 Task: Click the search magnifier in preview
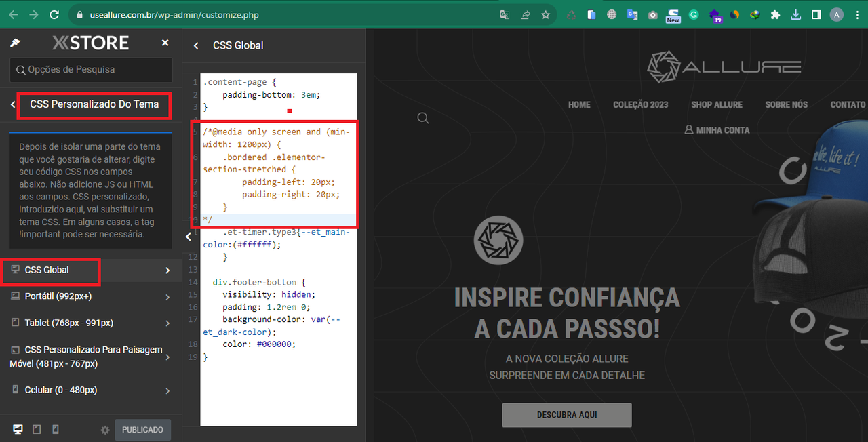(x=423, y=119)
